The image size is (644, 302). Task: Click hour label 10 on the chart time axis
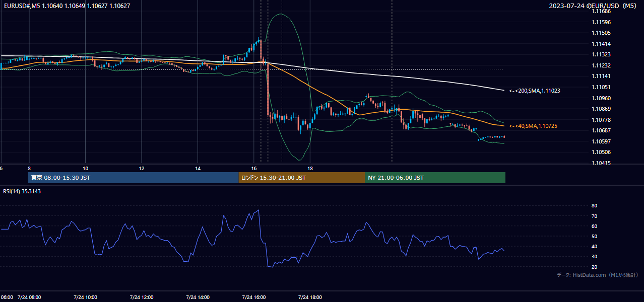85,168
